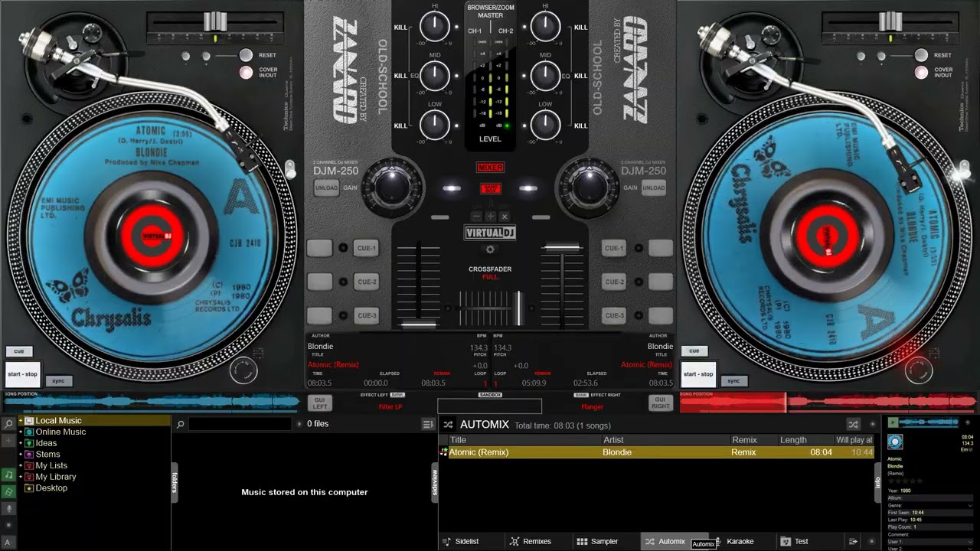The width and height of the screenshot is (980, 551).
Task: Click the shuffle icon beside the AUTOMIX title
Action: (449, 424)
